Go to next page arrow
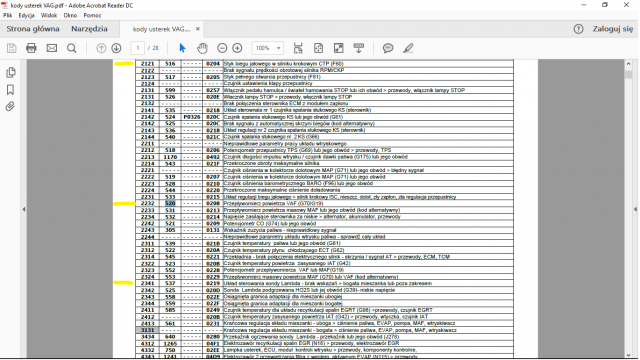Viewport: 640px width, 360px height. pyautogui.click(x=116, y=48)
